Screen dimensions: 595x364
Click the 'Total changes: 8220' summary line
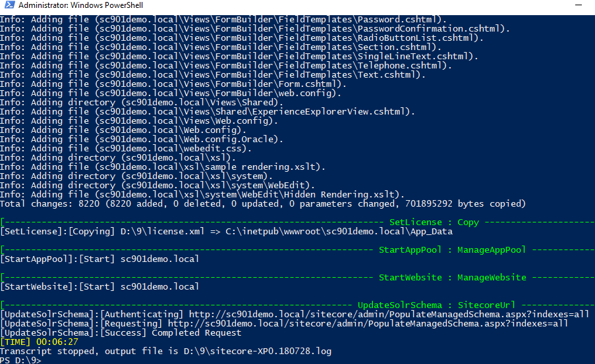click(x=263, y=203)
